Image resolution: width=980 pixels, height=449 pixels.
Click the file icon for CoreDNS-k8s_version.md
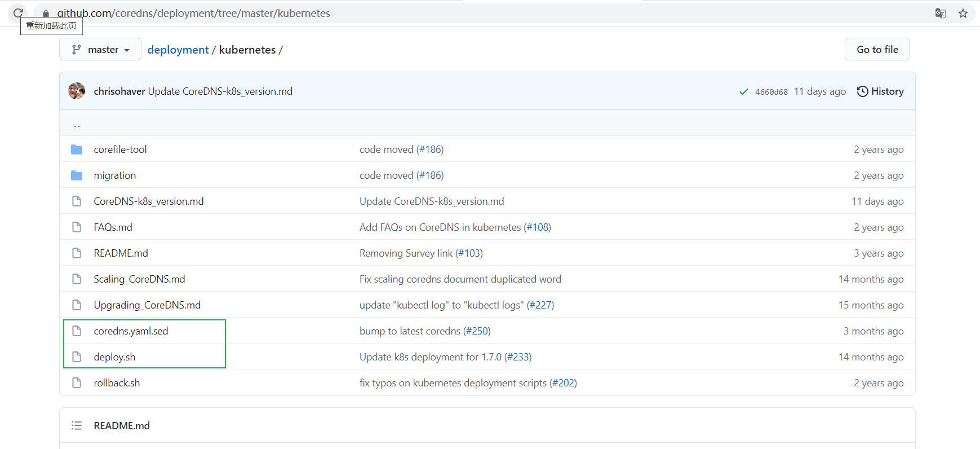(77, 201)
